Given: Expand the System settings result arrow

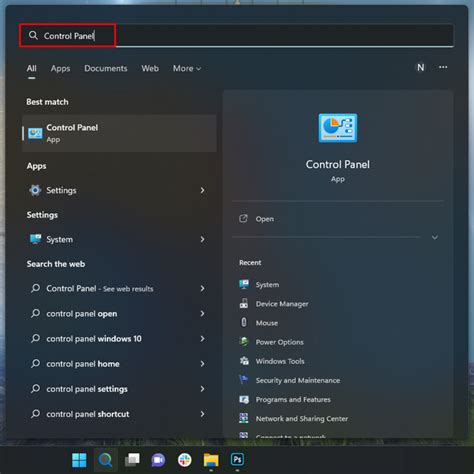Looking at the screenshot, I should [202, 239].
